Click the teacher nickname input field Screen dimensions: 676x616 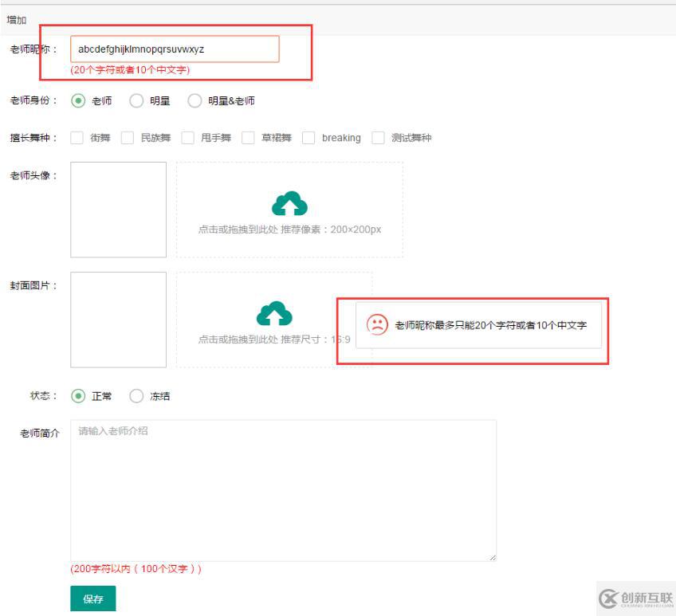174,49
